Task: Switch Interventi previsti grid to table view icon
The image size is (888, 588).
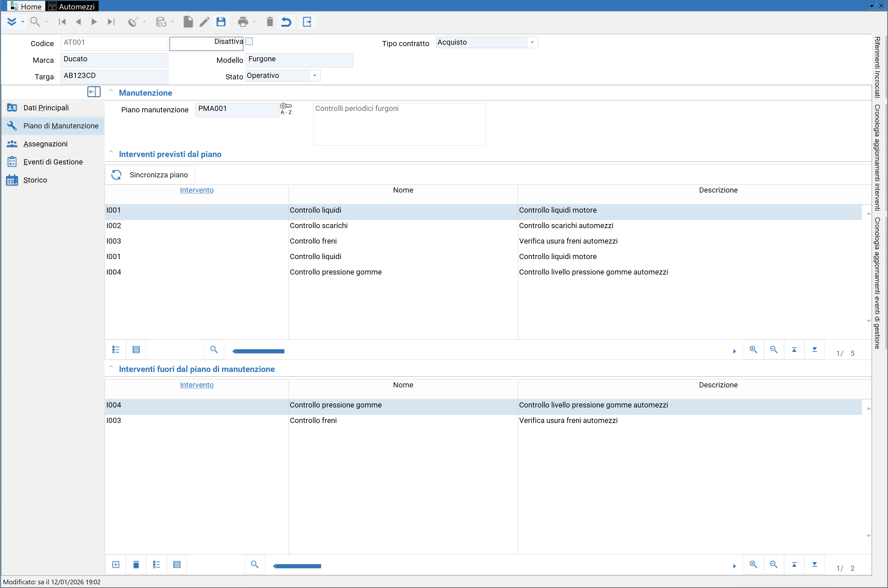Action: pos(136,350)
